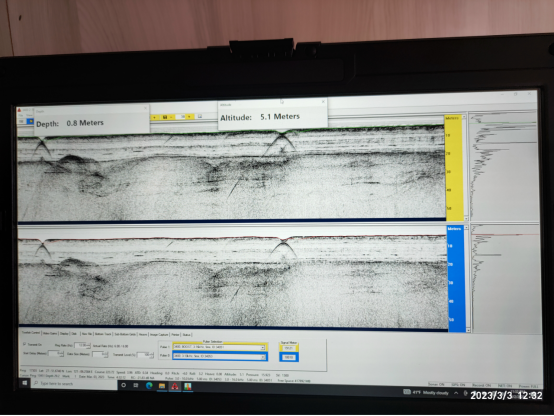The width and height of the screenshot is (554, 416).
Task: Open Microsoft Edge from the taskbar
Action: point(149,386)
